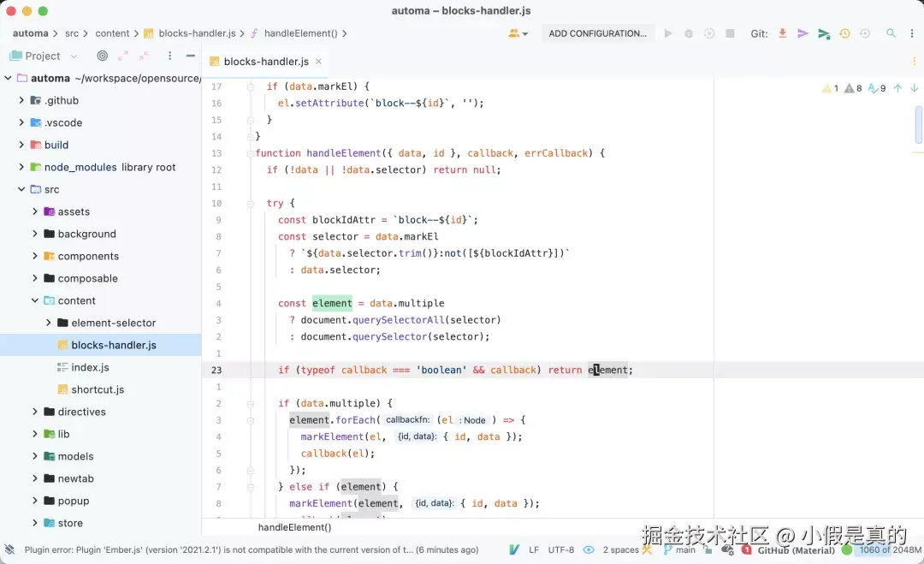Click the memory indicator 1060 of 2048M

pos(890,549)
